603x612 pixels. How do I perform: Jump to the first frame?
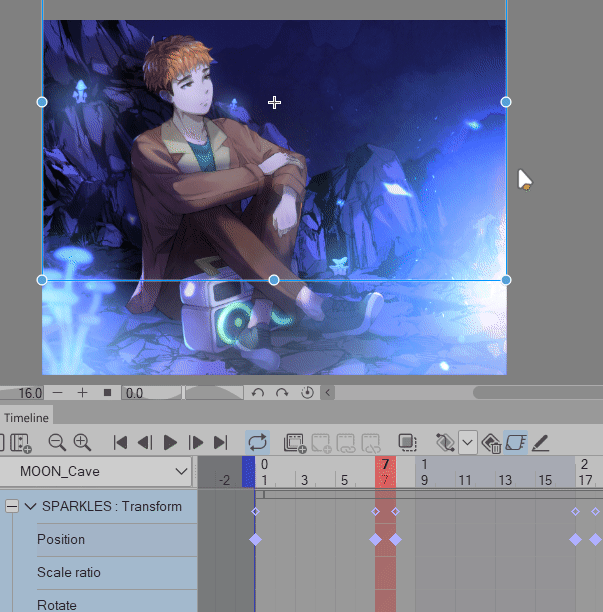120,442
